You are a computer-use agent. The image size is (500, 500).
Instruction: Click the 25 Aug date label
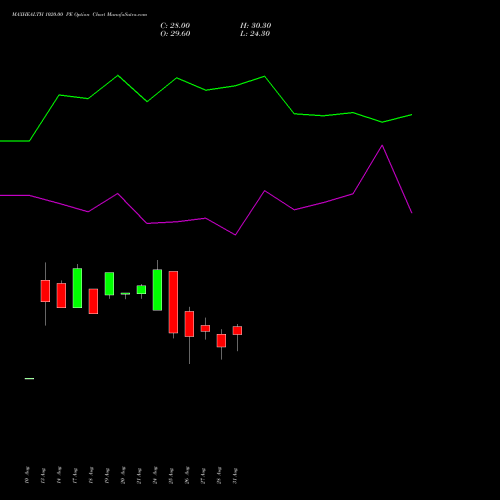coord(171,475)
